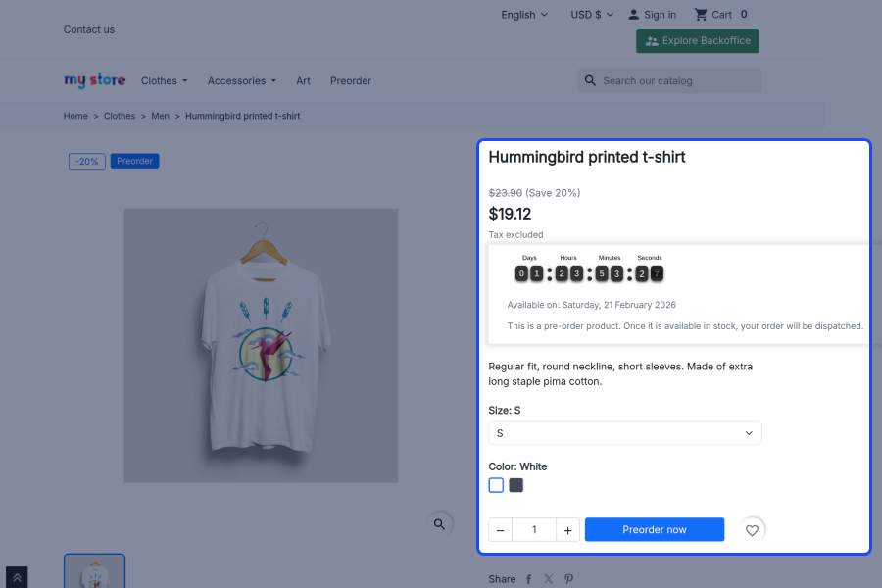The image size is (882, 588).
Task: Click the Preorder now button
Action: pyautogui.click(x=655, y=530)
